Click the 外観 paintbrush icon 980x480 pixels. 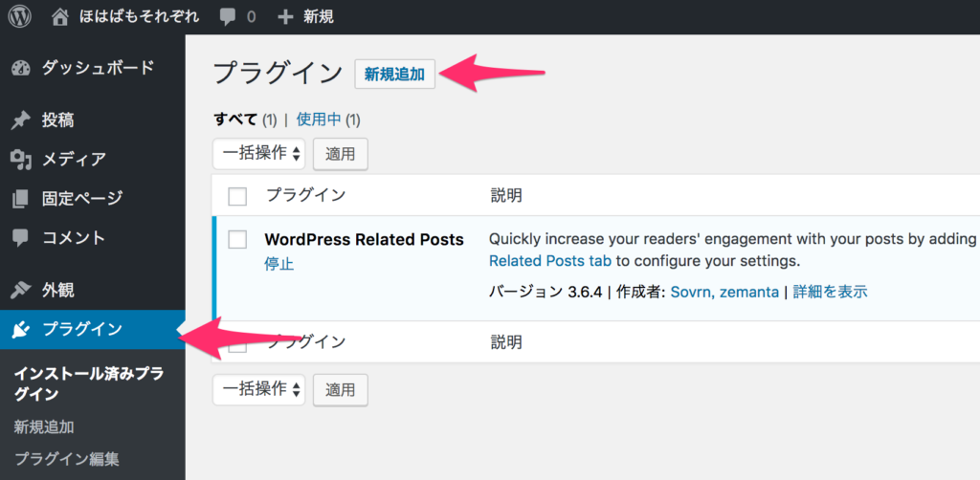click(21, 291)
